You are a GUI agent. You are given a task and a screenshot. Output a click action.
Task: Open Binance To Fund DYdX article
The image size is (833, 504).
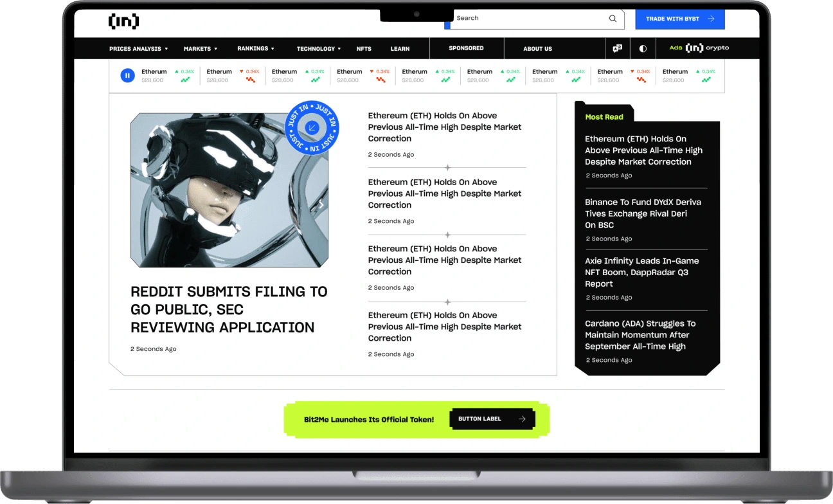[643, 213]
